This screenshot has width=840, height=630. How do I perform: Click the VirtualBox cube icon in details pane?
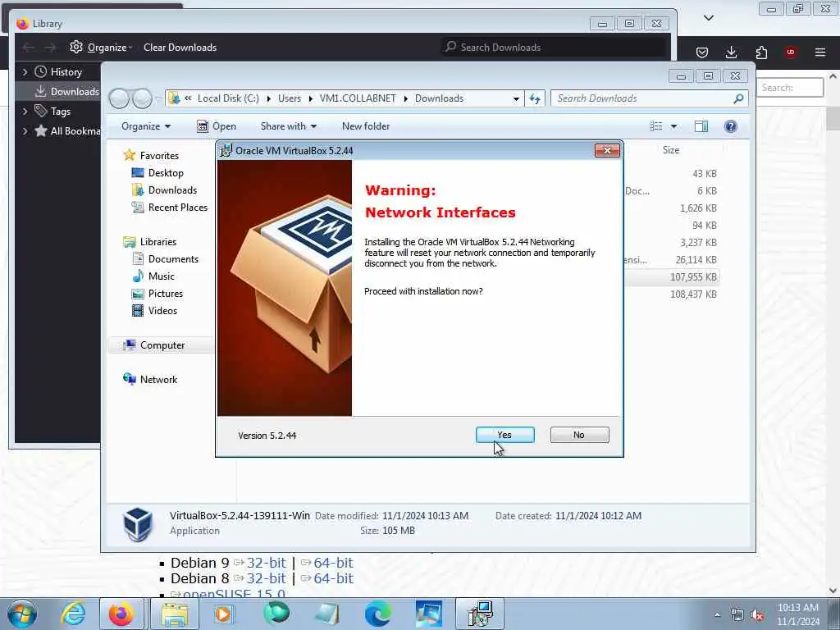pyautogui.click(x=138, y=524)
